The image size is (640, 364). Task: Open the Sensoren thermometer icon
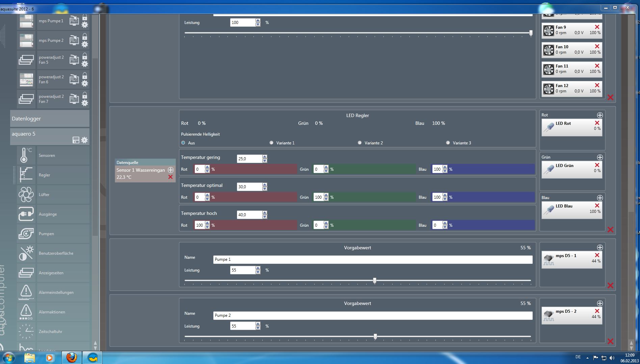pyautogui.click(x=26, y=156)
